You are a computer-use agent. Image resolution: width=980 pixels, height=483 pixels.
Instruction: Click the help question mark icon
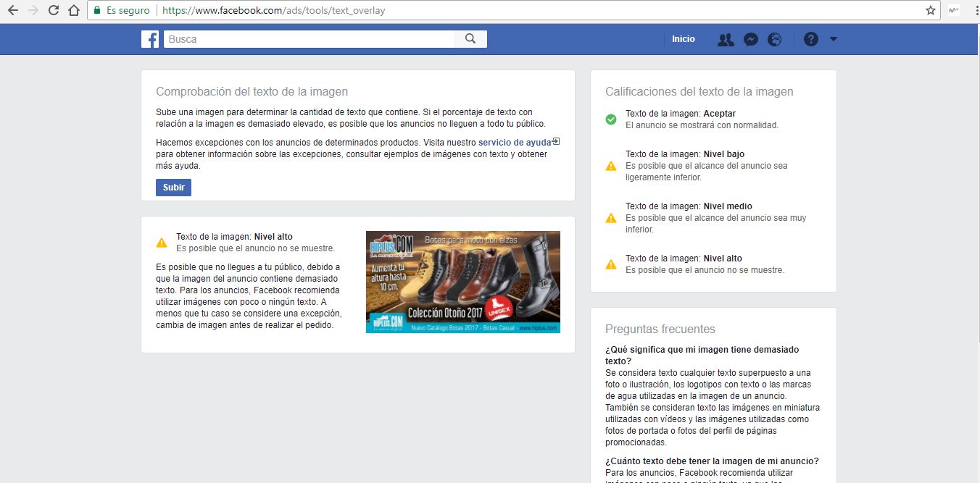[x=811, y=40]
